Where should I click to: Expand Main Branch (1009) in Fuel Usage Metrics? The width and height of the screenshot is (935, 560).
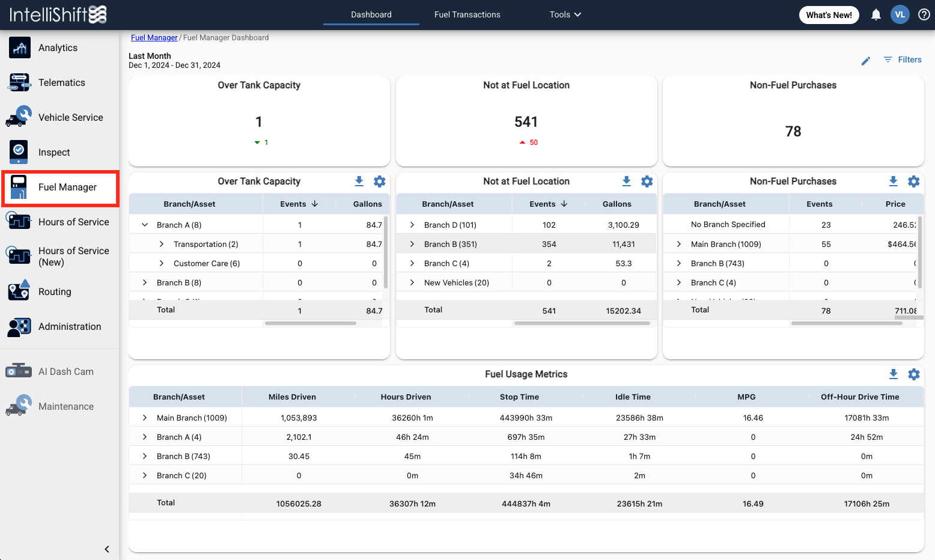(x=145, y=418)
